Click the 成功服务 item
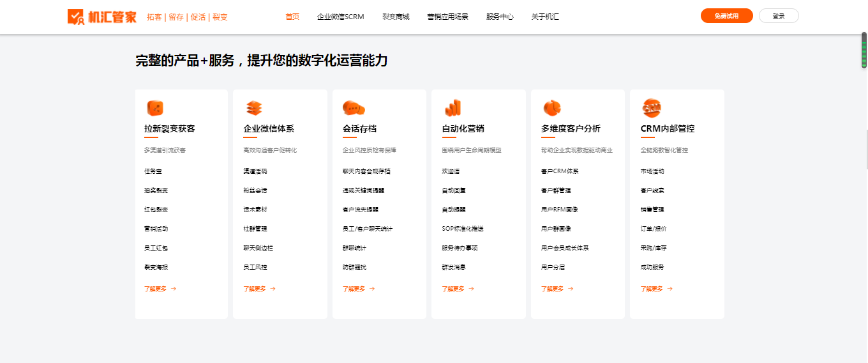Screen dimensions: 868x363 coord(652,267)
